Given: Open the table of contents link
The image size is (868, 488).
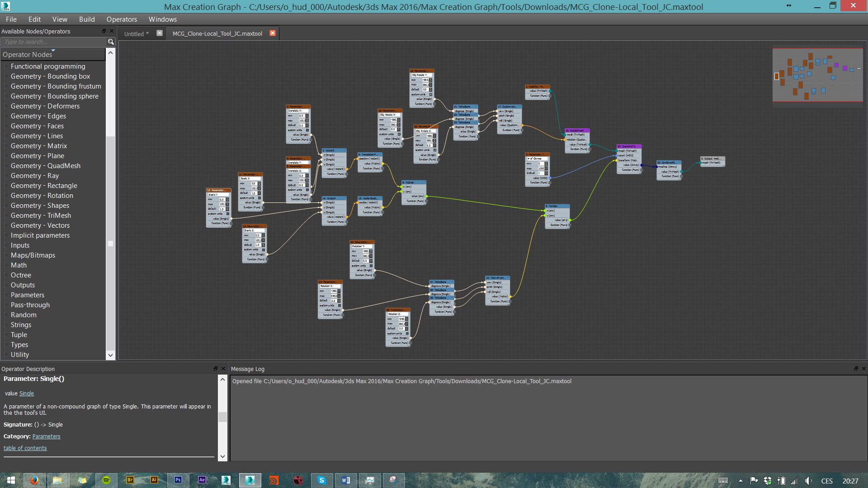Looking at the screenshot, I should click(x=25, y=448).
